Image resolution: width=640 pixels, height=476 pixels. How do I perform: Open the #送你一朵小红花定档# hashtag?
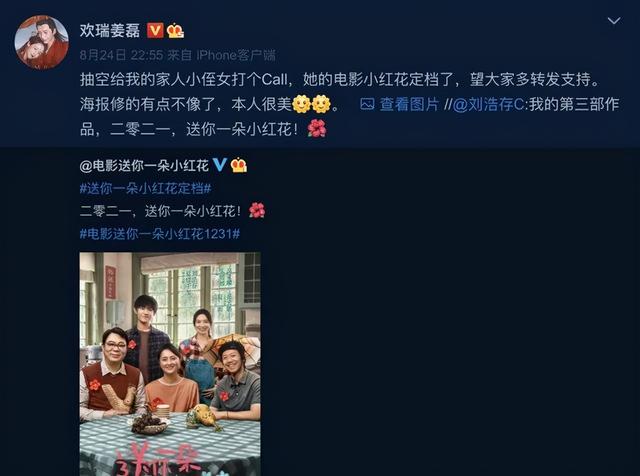pos(145,188)
